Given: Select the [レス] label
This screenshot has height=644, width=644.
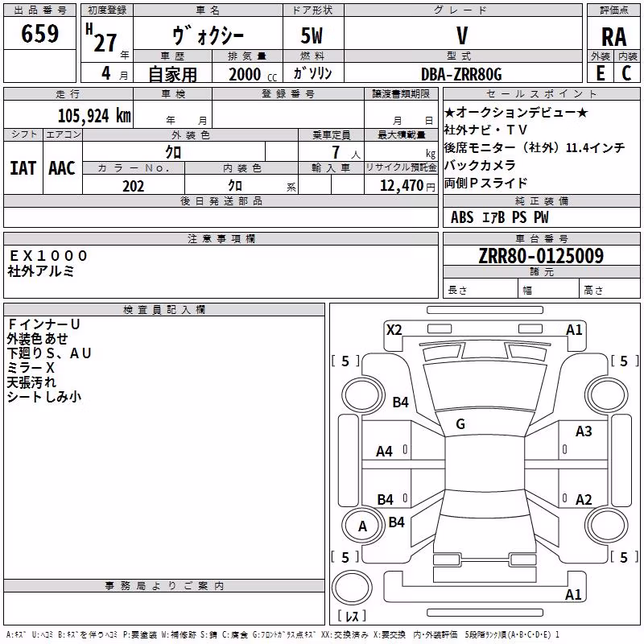Looking at the screenshot, I should (x=352, y=615).
